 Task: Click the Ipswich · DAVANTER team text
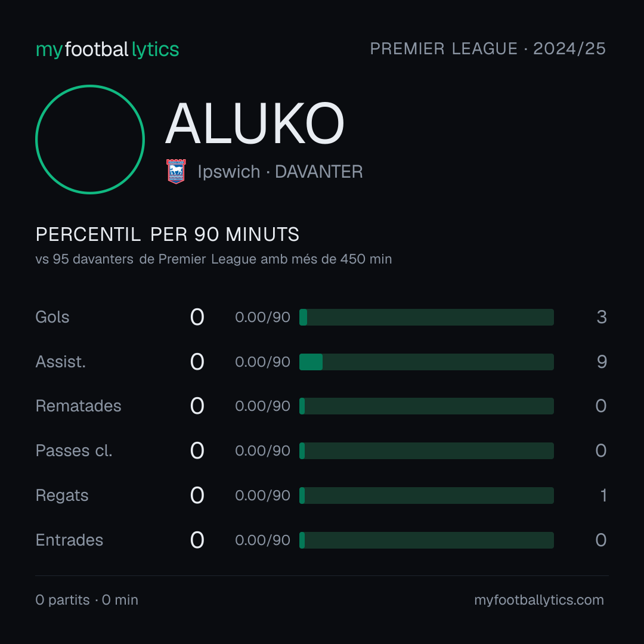pyautogui.click(x=280, y=172)
